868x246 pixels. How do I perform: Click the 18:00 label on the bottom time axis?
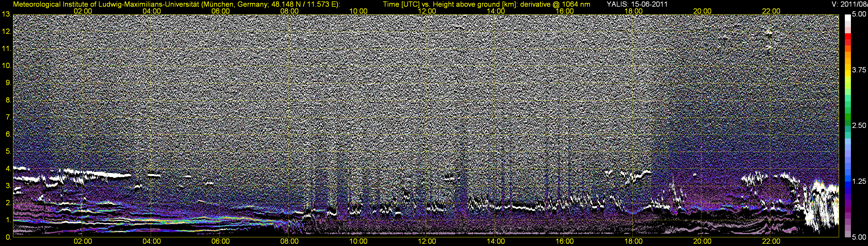point(633,241)
